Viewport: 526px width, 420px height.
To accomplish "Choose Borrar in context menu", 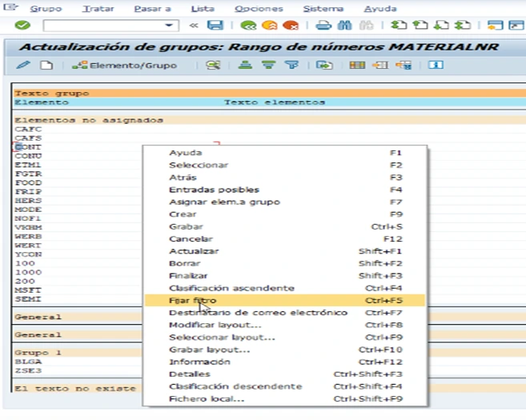I will 285,263.
